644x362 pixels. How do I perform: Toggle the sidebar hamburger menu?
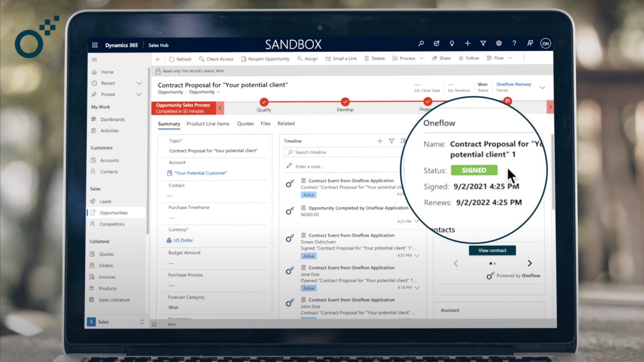94,59
